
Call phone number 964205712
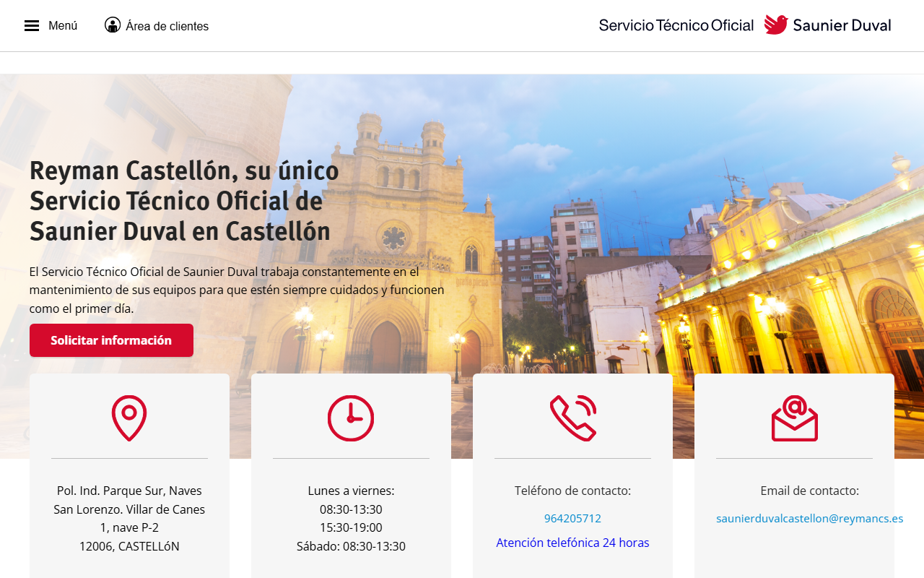click(572, 519)
